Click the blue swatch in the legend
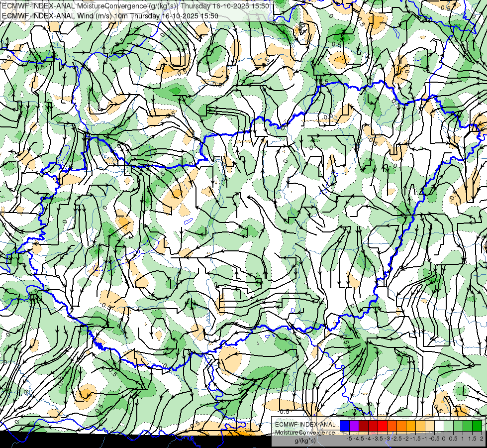Image resolution: width=487 pixels, height=448 pixels. (345, 426)
